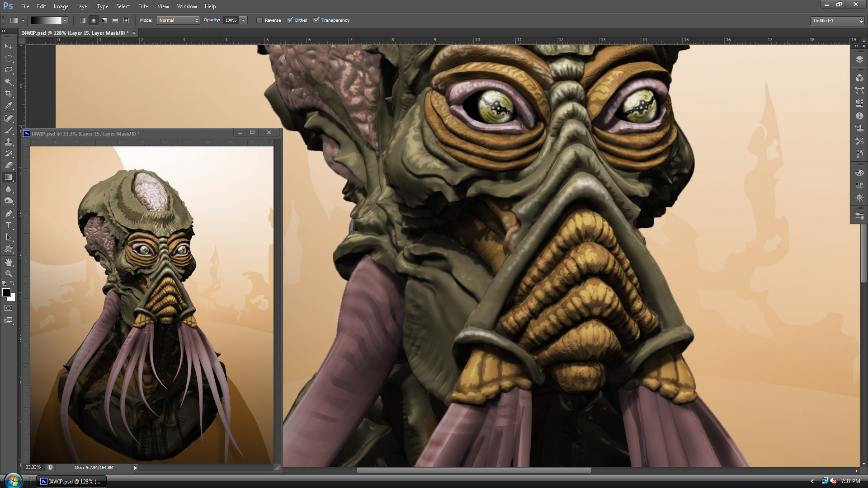Click the gradient preview swatch to edit
This screenshot has width=868, height=488.
point(46,20)
